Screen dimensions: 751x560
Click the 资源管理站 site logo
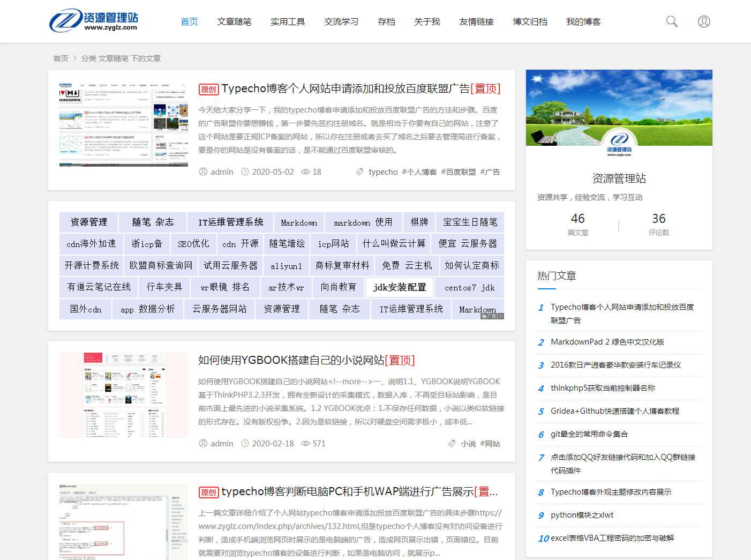[94, 21]
